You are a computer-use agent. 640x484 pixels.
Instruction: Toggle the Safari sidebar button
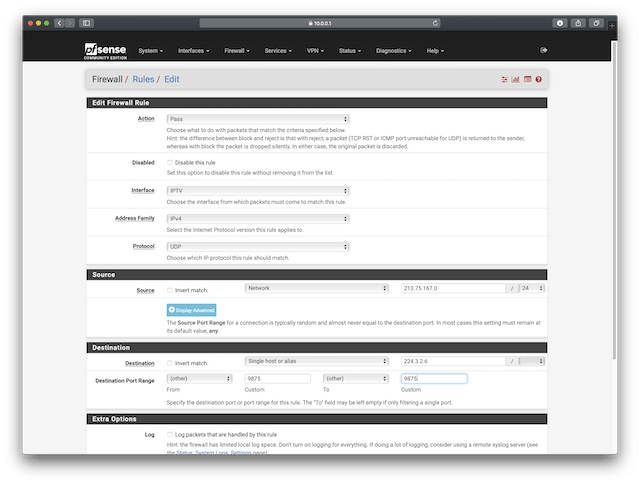87,23
